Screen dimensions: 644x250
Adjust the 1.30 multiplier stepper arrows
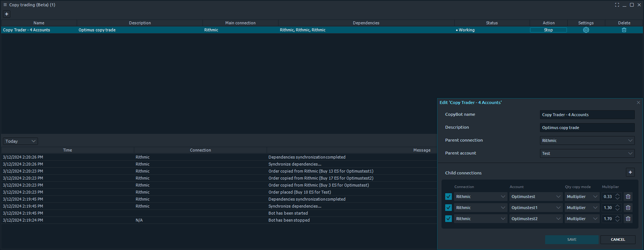[x=617, y=208]
